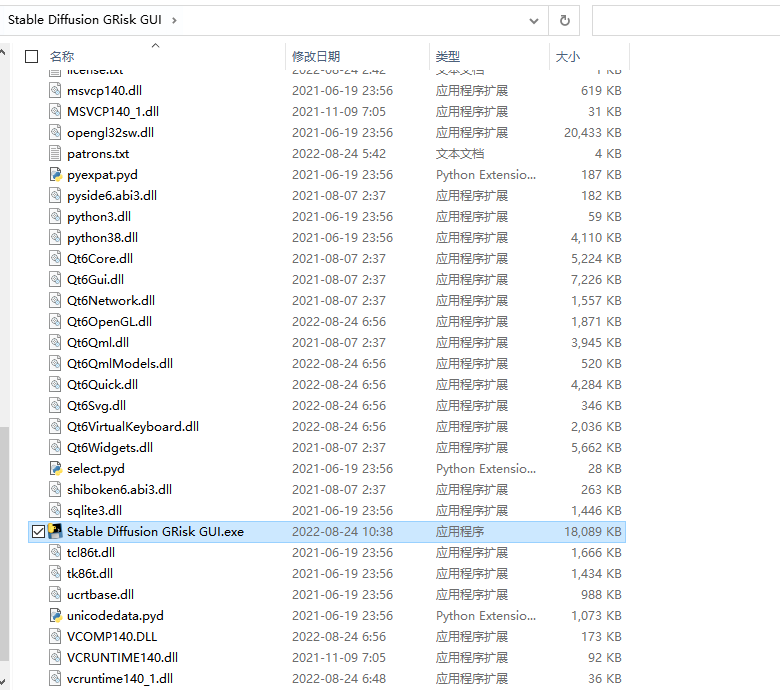
Task: Click the pyexpat.pyd Python icon
Action: click(x=55, y=174)
